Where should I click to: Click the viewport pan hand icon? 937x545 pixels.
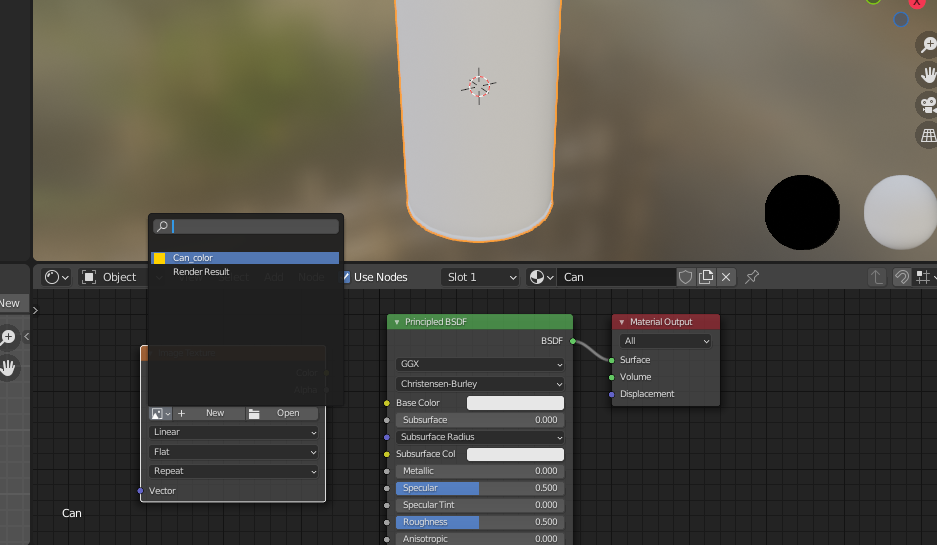(x=928, y=75)
